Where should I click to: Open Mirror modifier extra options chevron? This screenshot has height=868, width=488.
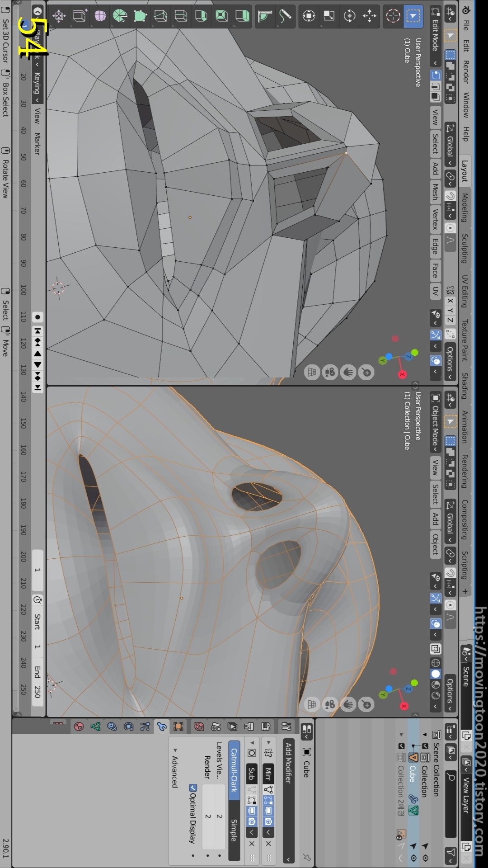pos(268,832)
